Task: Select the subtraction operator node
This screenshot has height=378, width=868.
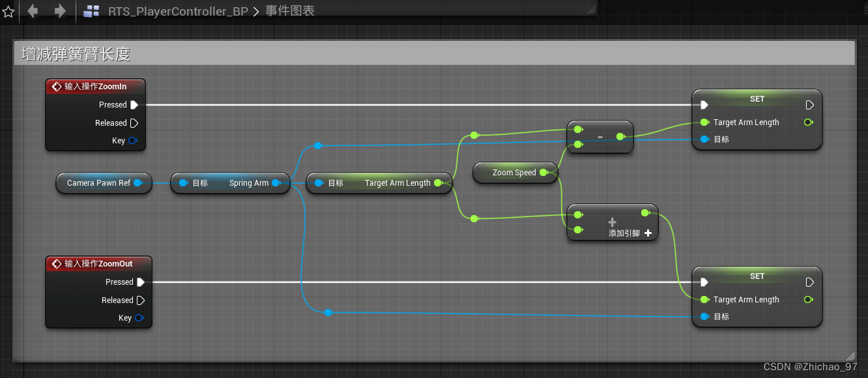Action: 600,137
